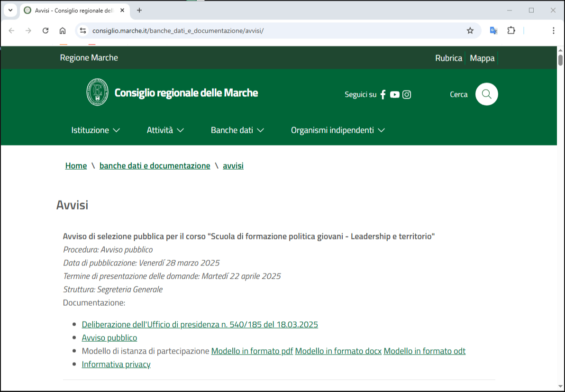Open the Avviso pubblico document link
Screen dimensions: 565x392
click(x=109, y=338)
